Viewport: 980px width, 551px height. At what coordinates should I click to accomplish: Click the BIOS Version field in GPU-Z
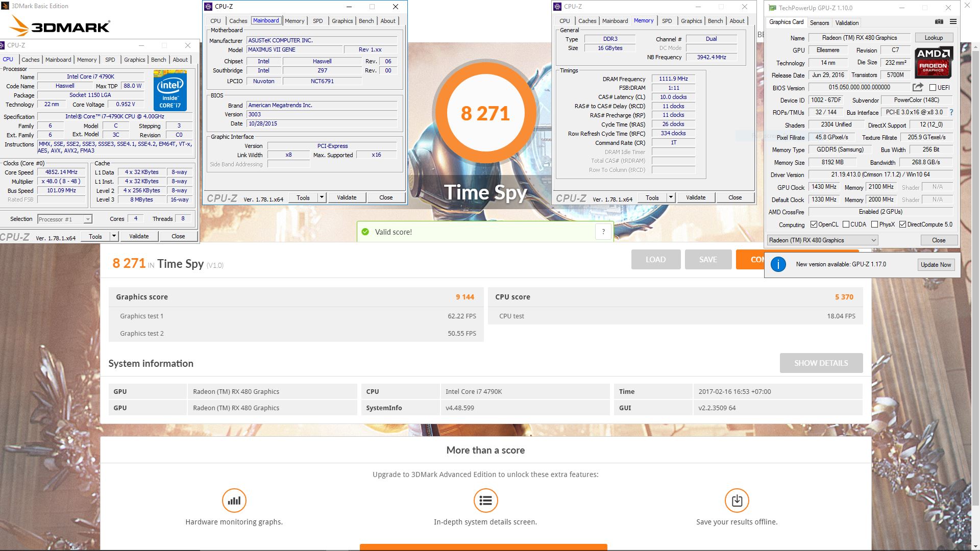859,87
